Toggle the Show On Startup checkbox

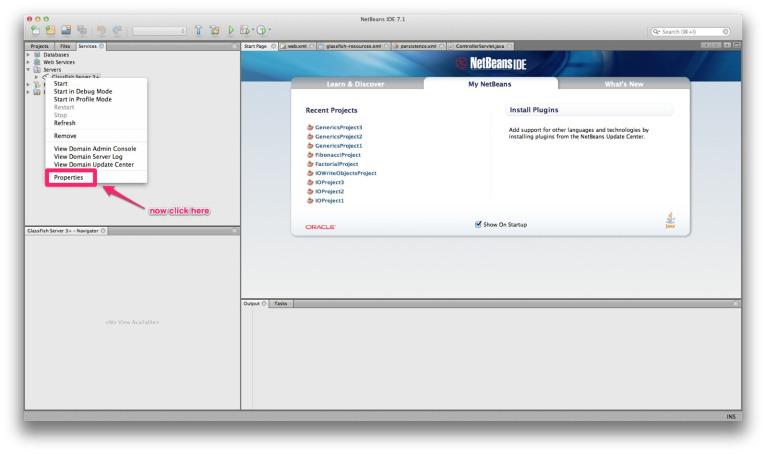[478, 224]
